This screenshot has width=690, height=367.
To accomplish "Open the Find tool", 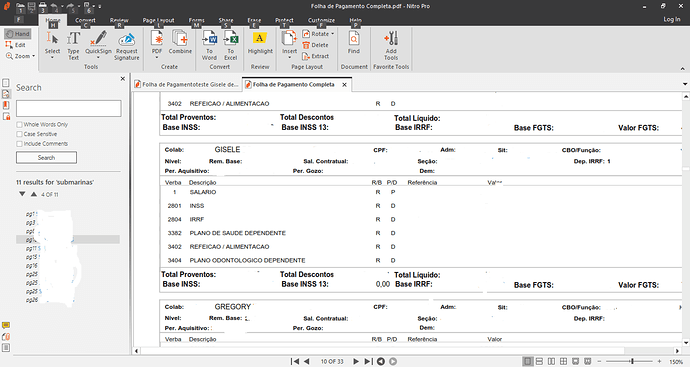I will 354,43.
